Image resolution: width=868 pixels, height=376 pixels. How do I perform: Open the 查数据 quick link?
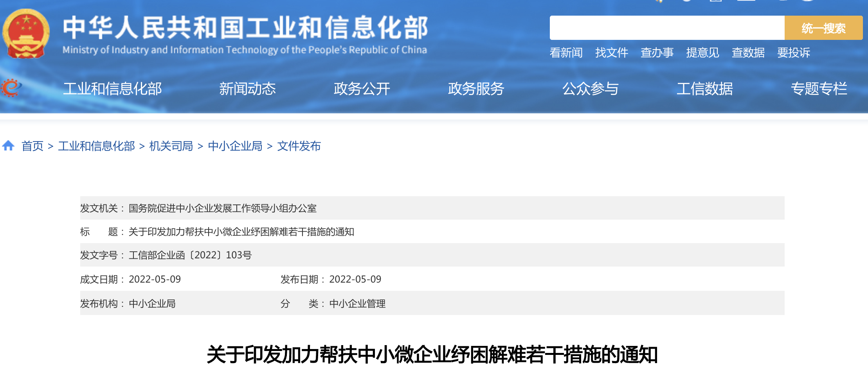coord(748,52)
